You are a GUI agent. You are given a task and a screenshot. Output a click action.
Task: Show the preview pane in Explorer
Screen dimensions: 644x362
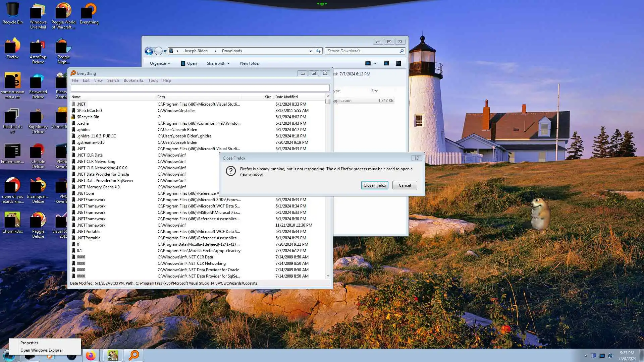(386, 63)
